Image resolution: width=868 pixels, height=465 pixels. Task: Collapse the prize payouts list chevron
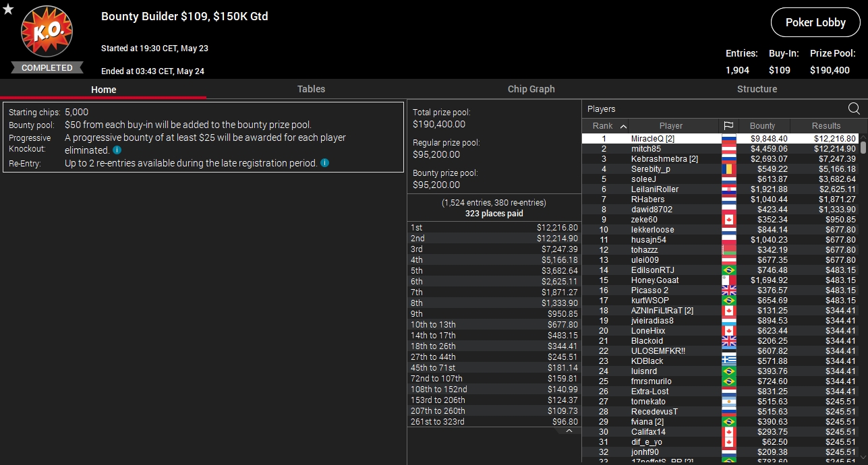coord(569,431)
